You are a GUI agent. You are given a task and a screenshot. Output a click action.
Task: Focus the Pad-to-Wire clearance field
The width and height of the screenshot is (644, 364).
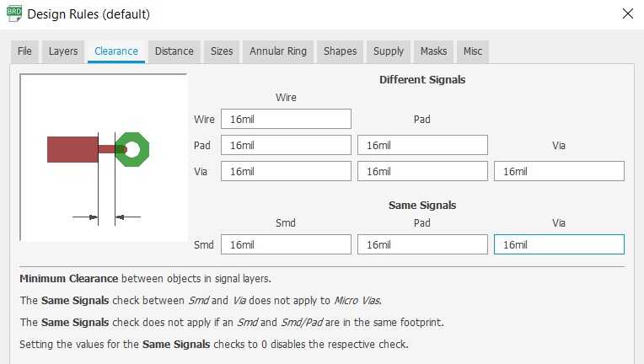tap(286, 146)
